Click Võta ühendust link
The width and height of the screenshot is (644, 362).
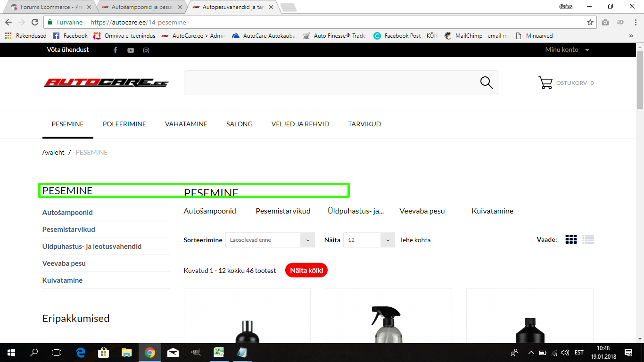coord(68,49)
